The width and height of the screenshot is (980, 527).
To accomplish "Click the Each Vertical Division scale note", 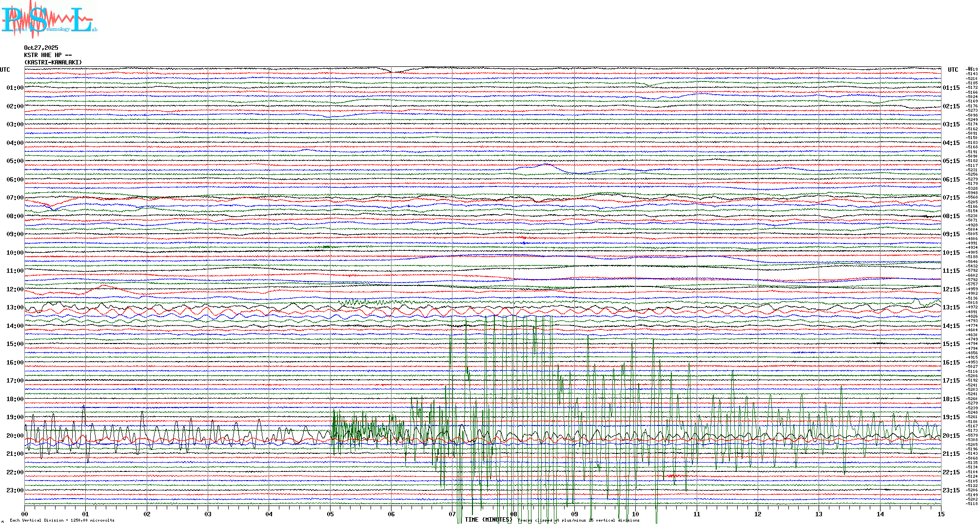I will (x=62, y=520).
